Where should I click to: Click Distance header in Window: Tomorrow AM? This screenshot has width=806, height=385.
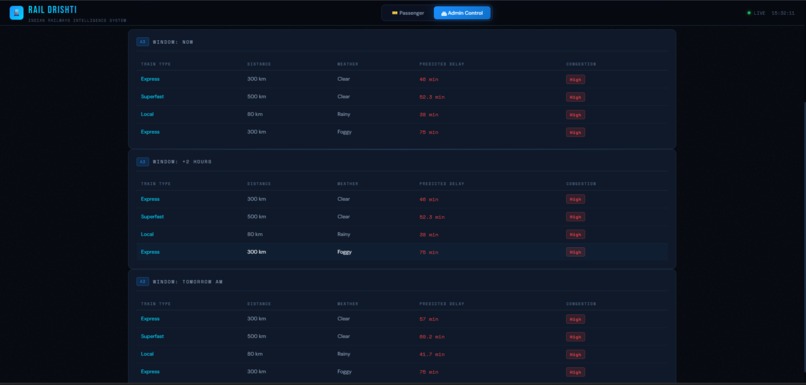259,304
